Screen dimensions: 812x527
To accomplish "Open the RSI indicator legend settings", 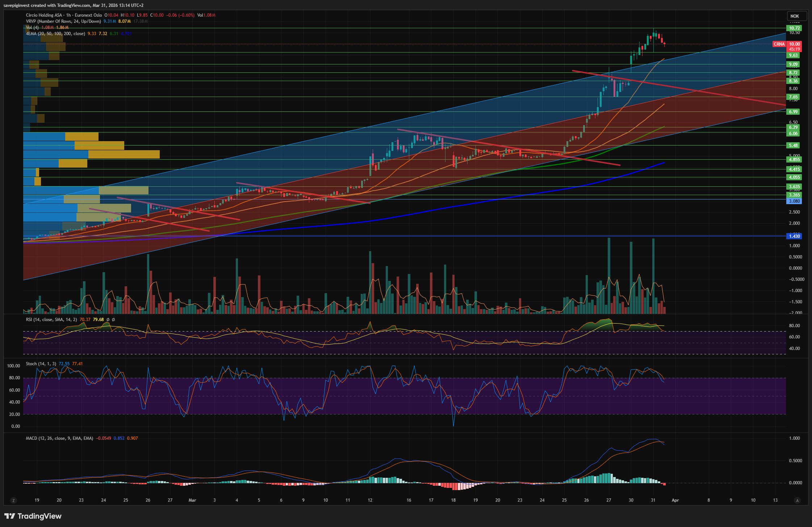I will (51, 320).
